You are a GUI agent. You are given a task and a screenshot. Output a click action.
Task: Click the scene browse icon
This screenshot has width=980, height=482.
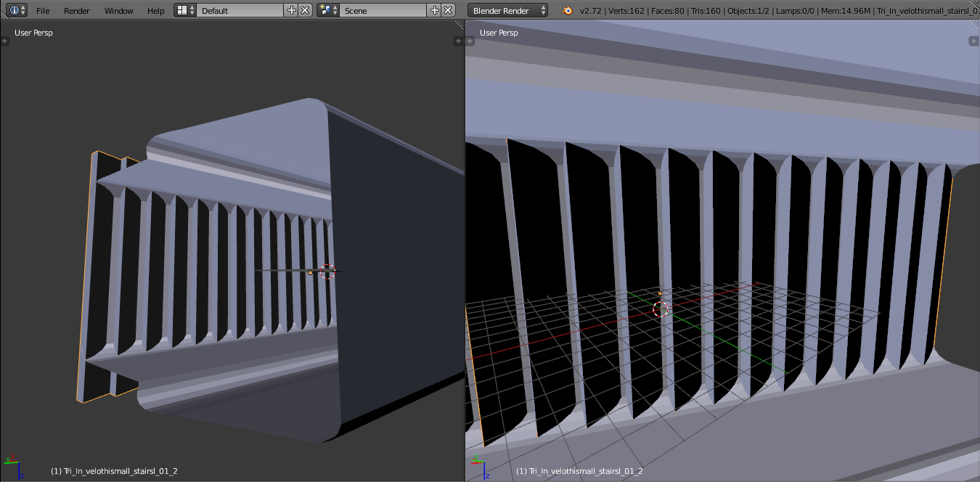(x=328, y=10)
